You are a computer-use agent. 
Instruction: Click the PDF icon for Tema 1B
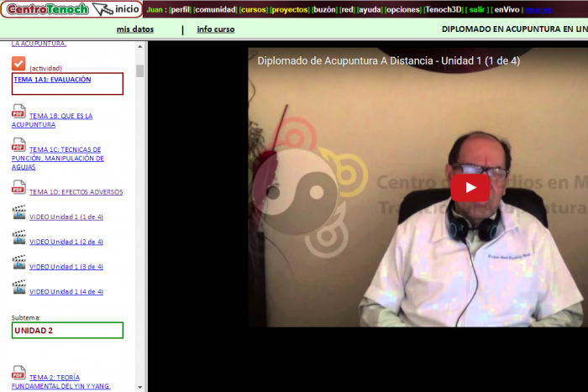pos(18,112)
